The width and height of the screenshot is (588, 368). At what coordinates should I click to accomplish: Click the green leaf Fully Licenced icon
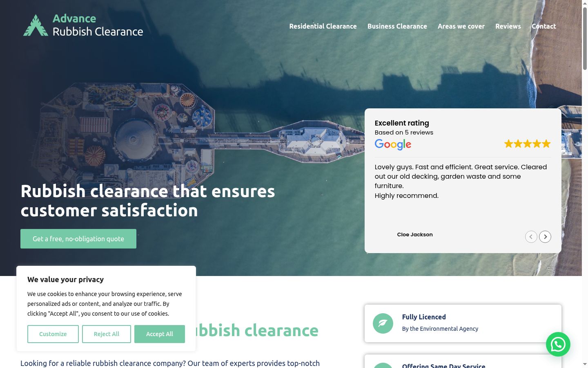click(x=383, y=323)
